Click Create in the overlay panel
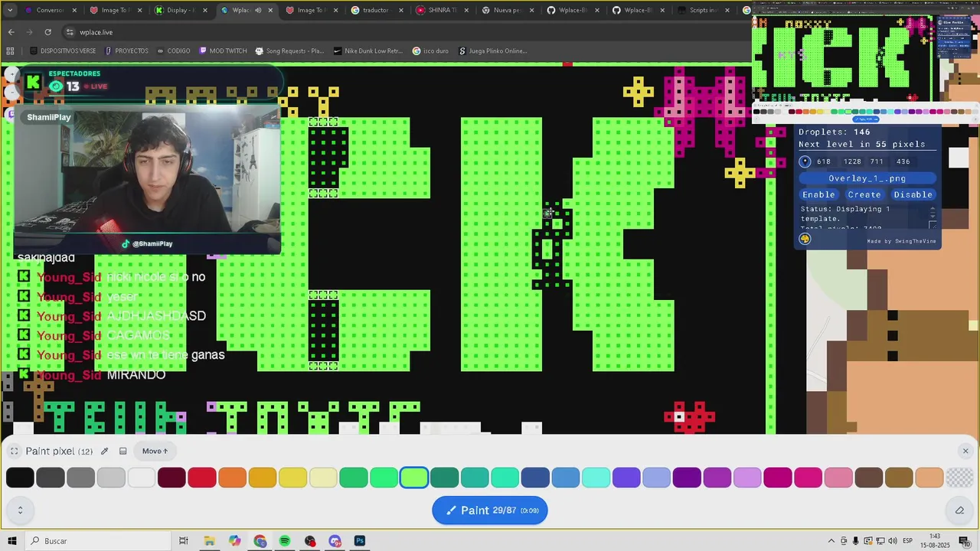Viewport: 980px width, 551px height. pos(864,194)
